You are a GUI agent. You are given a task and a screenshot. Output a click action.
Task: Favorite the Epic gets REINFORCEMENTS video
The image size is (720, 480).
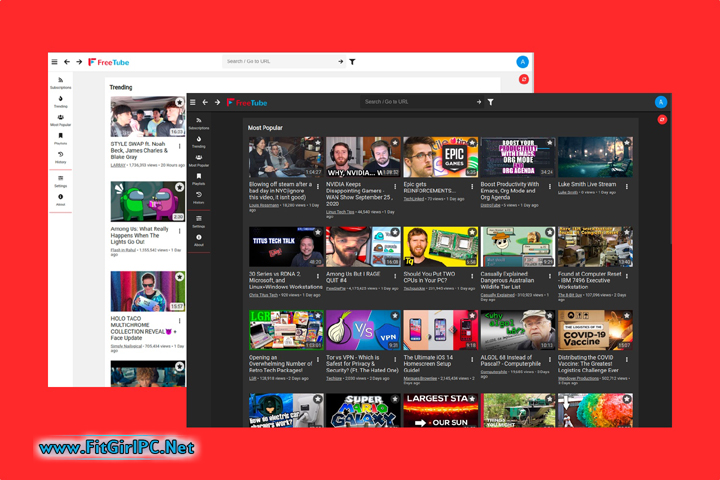(472, 143)
